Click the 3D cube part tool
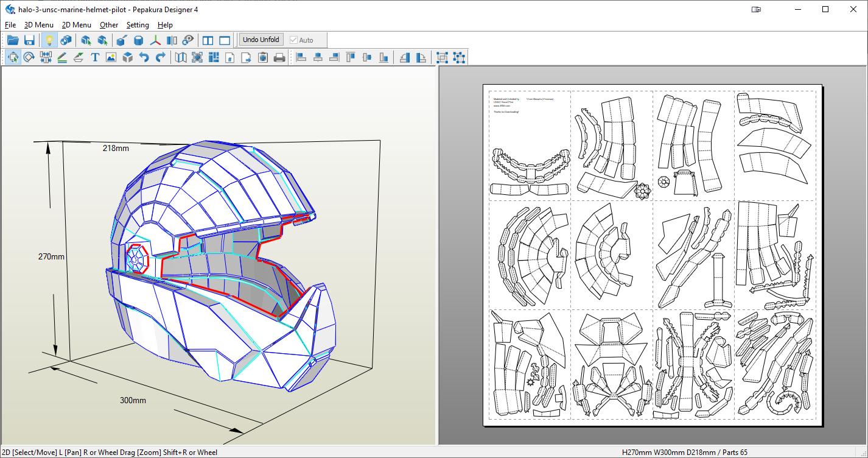 click(x=128, y=57)
